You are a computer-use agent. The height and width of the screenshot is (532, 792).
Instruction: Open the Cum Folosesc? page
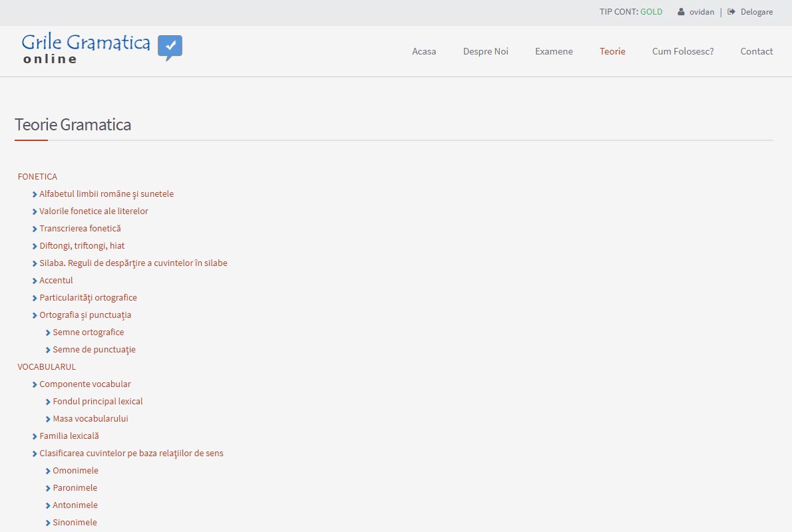click(683, 51)
